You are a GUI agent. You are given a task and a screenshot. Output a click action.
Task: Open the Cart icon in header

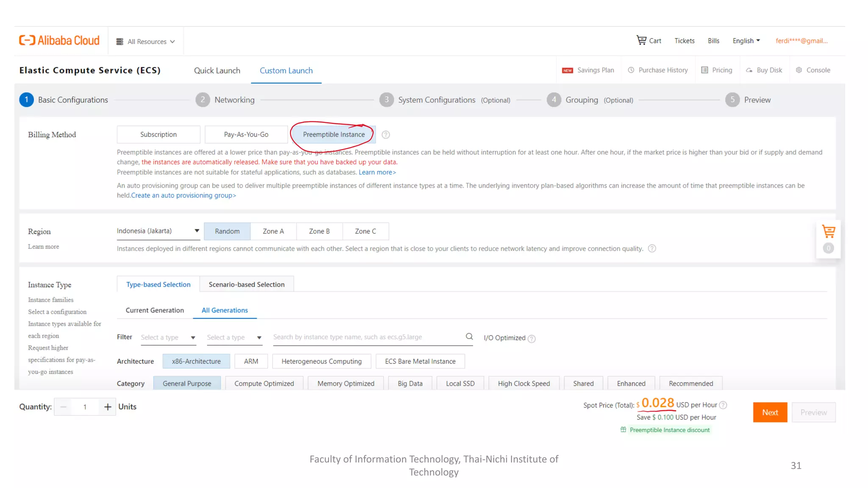pyautogui.click(x=641, y=40)
